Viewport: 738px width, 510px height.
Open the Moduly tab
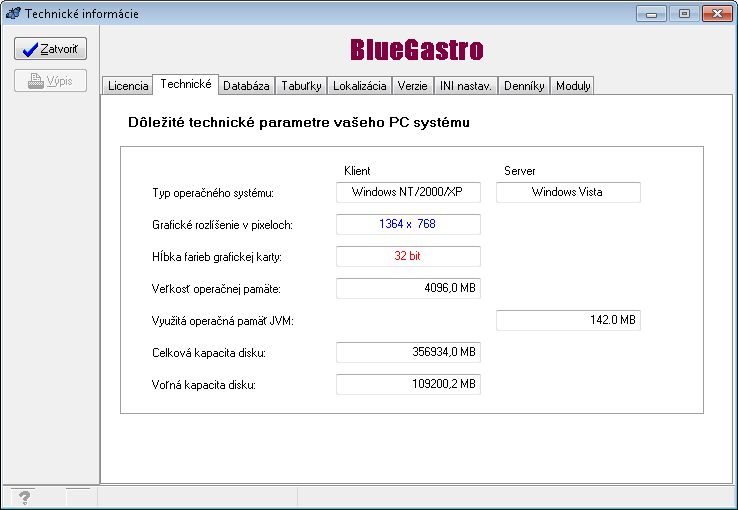pyautogui.click(x=573, y=86)
